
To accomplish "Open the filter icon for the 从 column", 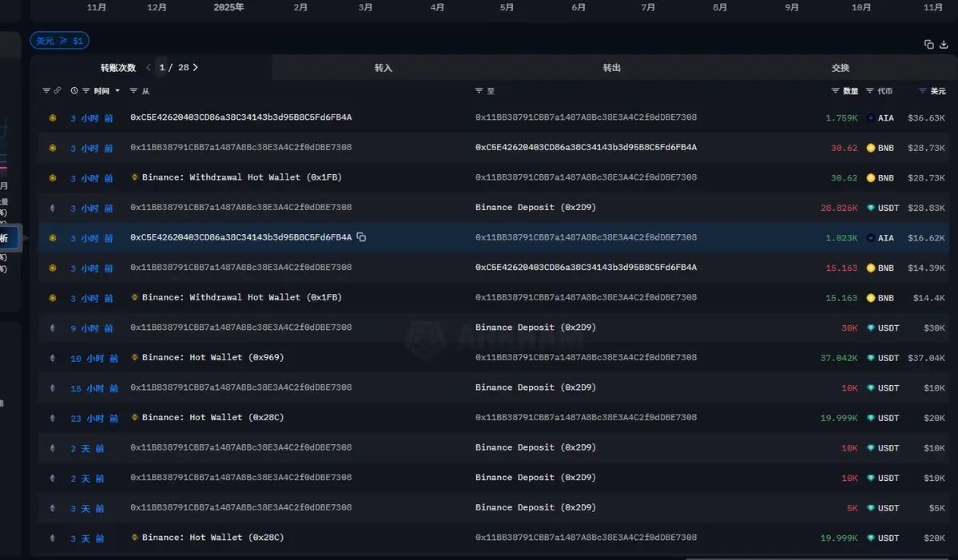I will pyautogui.click(x=133, y=90).
